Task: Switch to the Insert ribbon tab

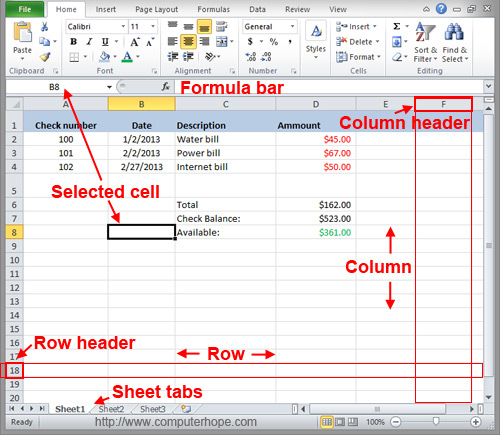Action: coord(106,9)
